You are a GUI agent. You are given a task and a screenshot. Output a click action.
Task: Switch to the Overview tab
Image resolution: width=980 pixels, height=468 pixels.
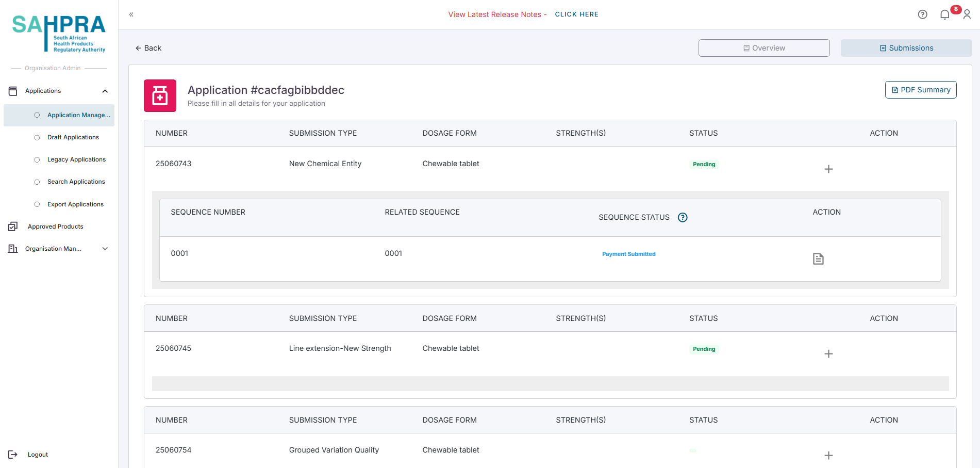(763, 48)
